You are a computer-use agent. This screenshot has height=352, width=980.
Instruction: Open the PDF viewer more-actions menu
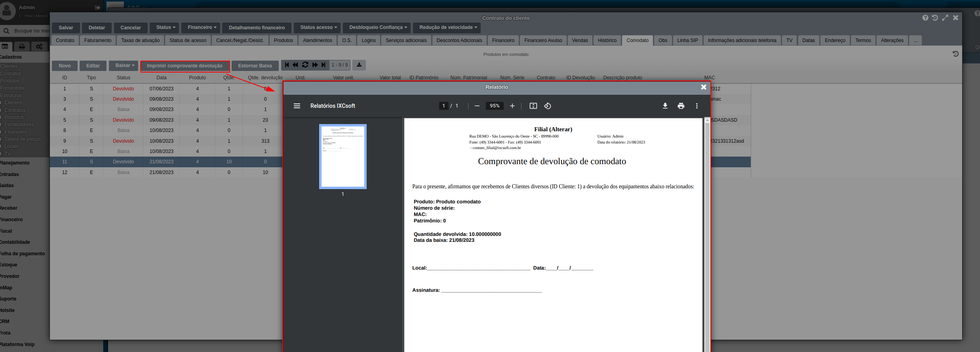click(x=697, y=106)
